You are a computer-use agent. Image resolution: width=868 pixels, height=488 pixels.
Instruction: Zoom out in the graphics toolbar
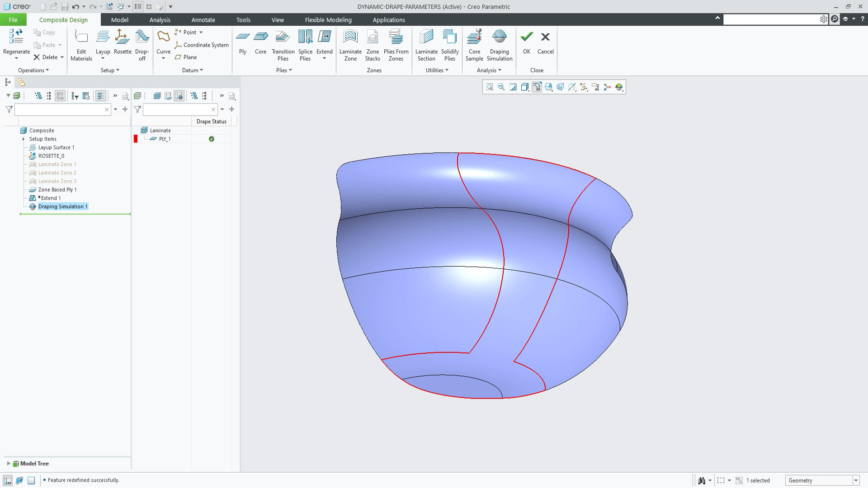(501, 87)
